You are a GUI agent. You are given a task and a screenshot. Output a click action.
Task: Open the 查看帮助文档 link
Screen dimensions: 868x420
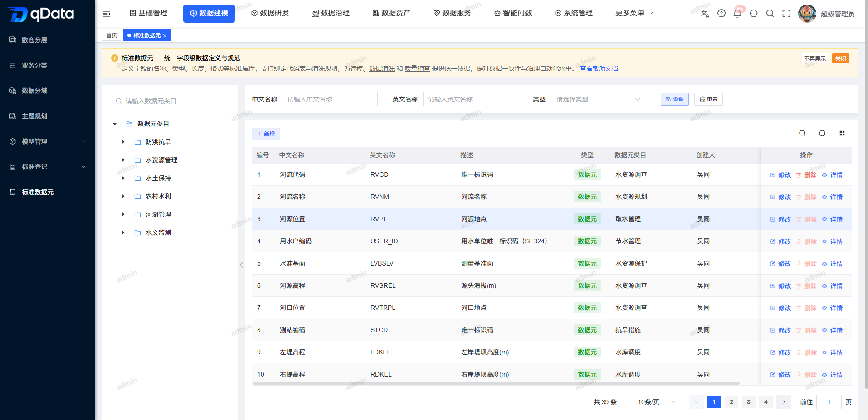tap(599, 68)
